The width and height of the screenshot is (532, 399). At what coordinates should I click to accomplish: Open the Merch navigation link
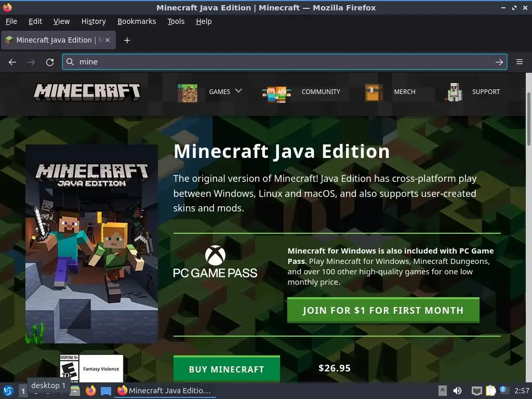(404, 92)
